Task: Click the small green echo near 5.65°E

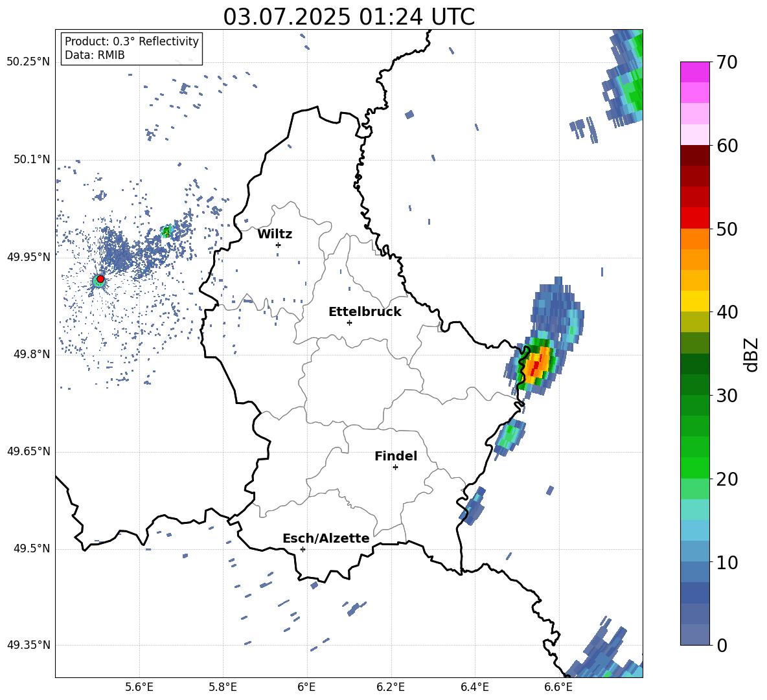Action: coord(166,231)
